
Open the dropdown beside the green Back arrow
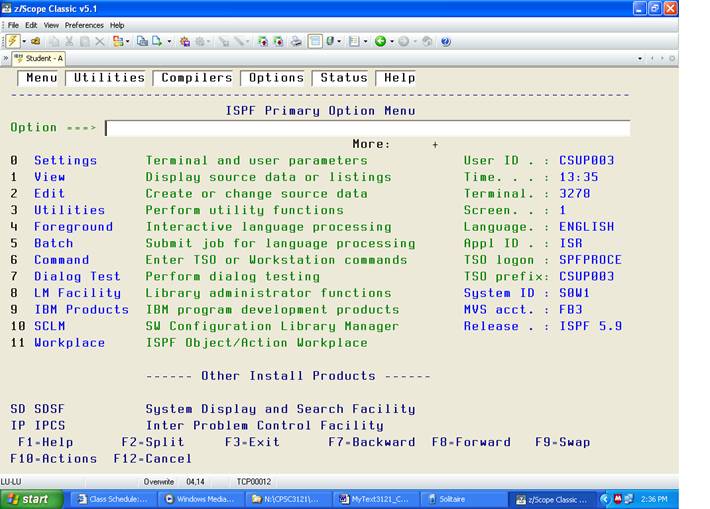[392, 42]
